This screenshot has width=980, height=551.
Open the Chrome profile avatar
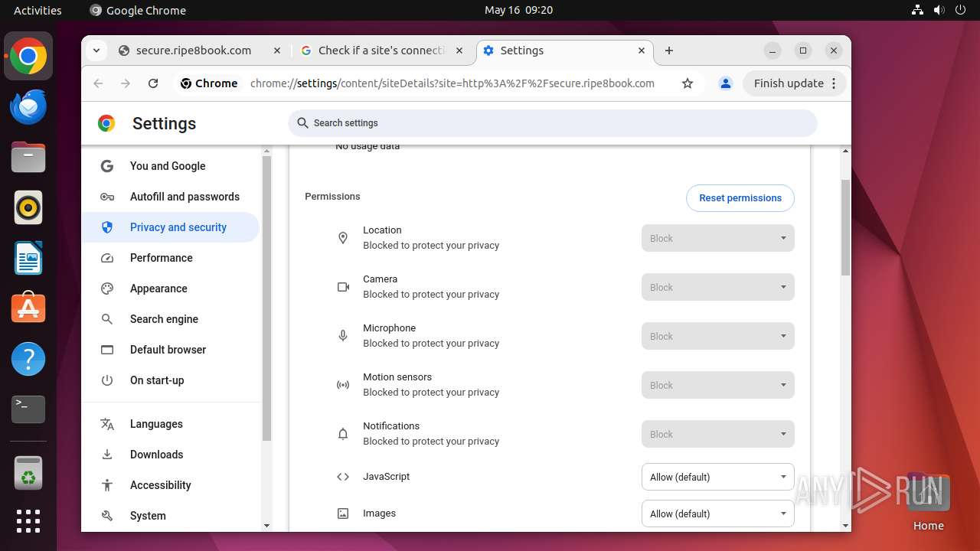pyautogui.click(x=726, y=83)
